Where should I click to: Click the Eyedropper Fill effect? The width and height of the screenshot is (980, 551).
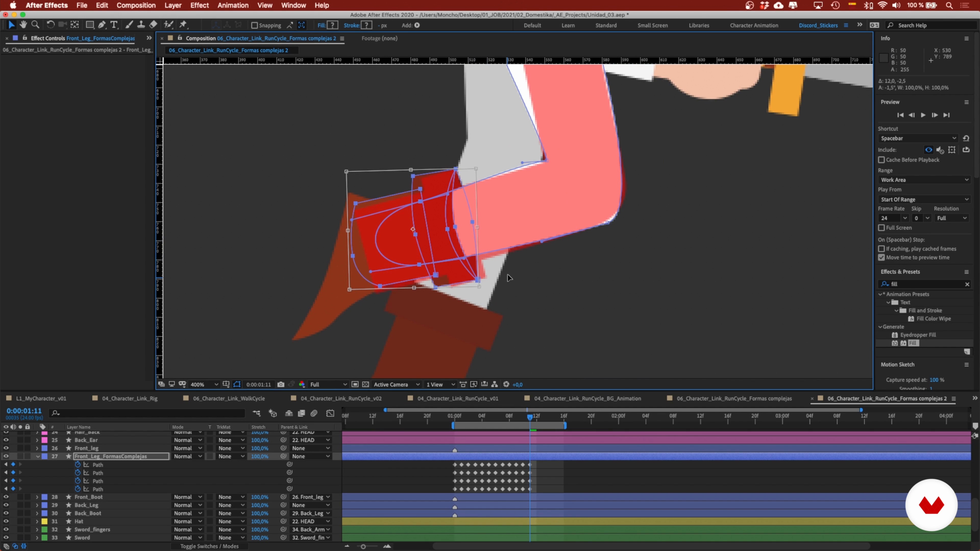click(x=918, y=335)
